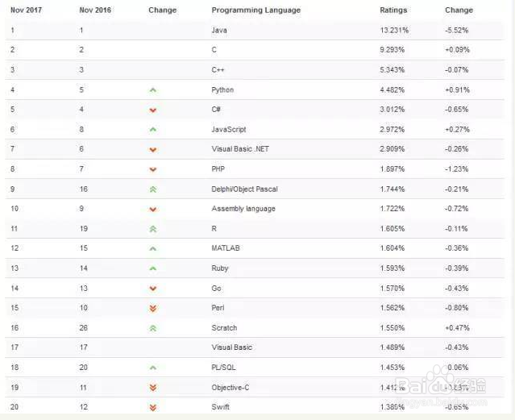Click the green up arrow in JavaScript row
The image size is (515, 420).
153,129
